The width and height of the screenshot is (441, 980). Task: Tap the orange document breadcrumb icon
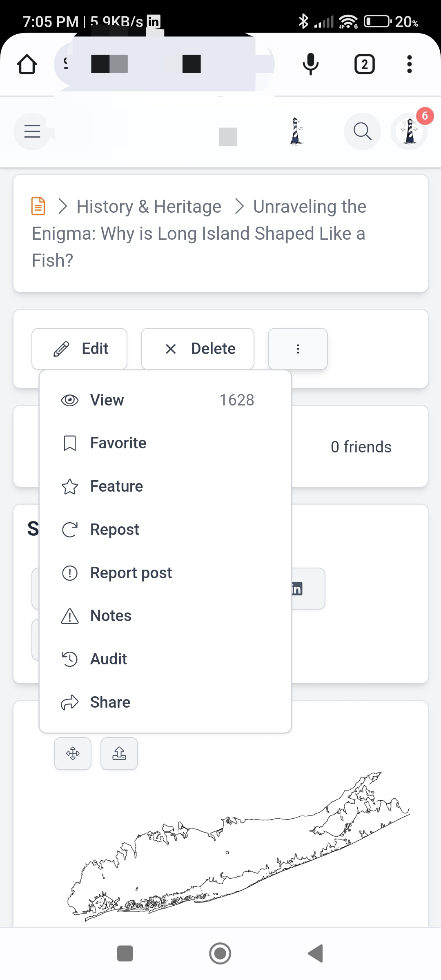tap(38, 206)
